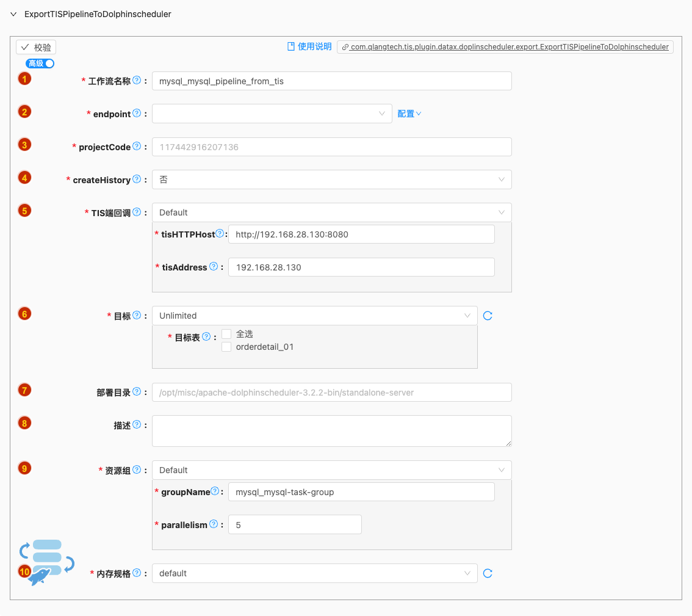The height and width of the screenshot is (616, 692).
Task: Open the createHistory dropdown
Action: coord(331,179)
